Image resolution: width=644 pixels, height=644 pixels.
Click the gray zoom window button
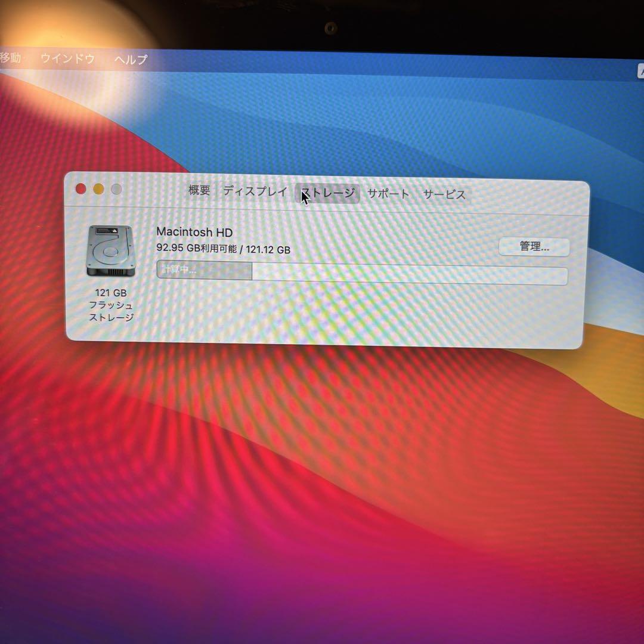[116, 189]
